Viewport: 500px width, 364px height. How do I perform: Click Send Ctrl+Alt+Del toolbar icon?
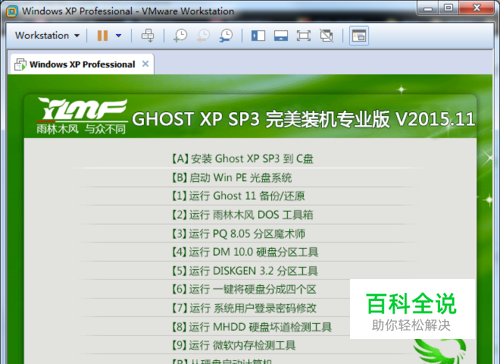coord(148,35)
